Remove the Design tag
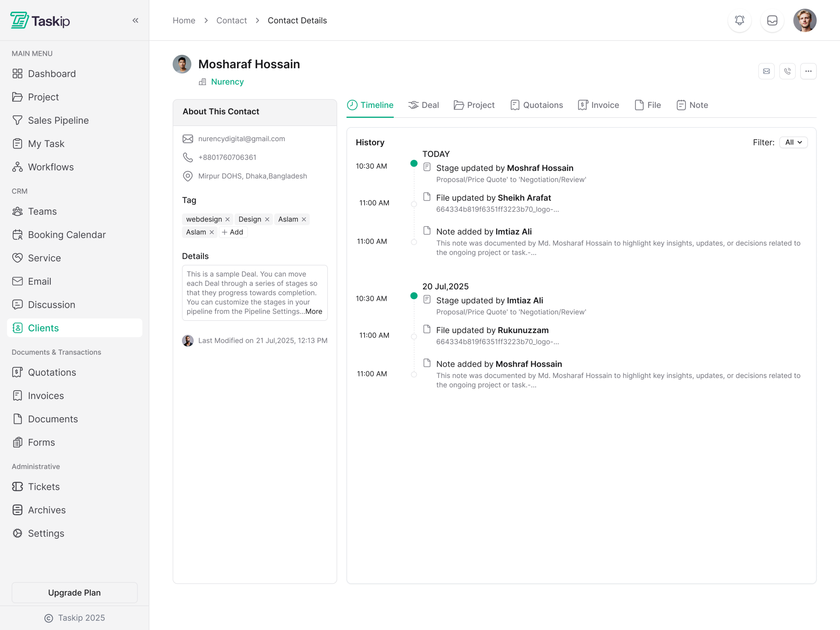The width and height of the screenshot is (840, 630). click(267, 220)
